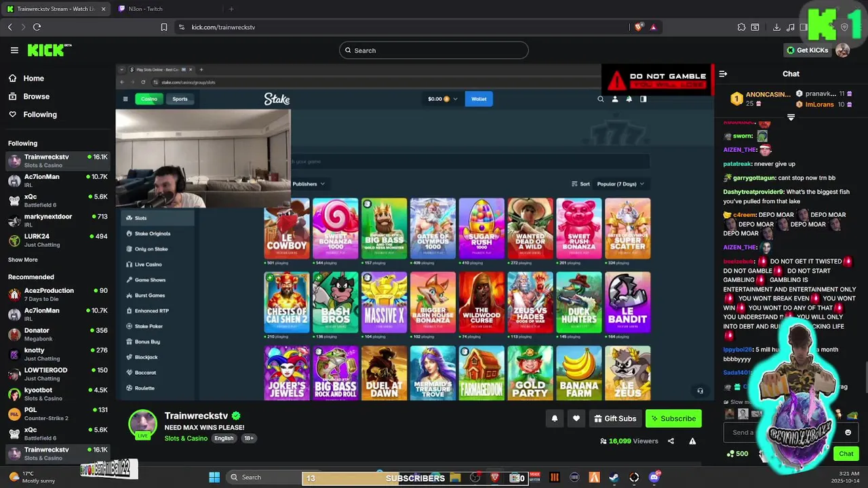The height and width of the screenshot is (488, 868).
Task: Click the 18+ tag under stream title
Action: point(248,439)
